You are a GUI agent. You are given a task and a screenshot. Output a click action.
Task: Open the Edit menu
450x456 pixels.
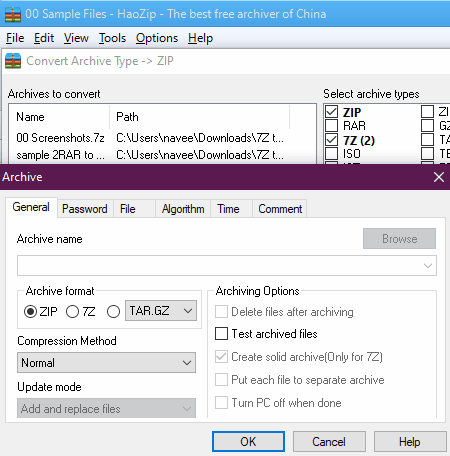pyautogui.click(x=44, y=38)
